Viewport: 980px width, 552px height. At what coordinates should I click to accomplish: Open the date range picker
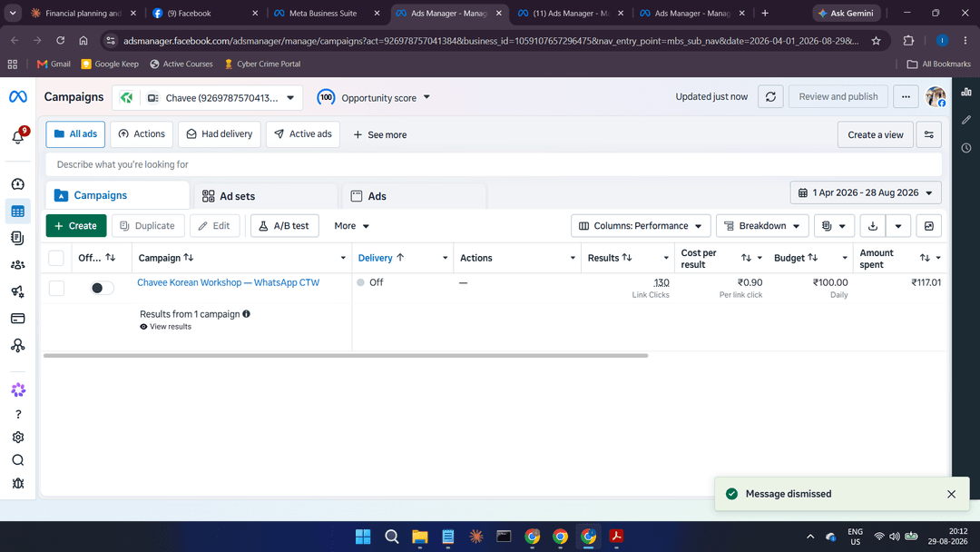pyautogui.click(x=866, y=192)
